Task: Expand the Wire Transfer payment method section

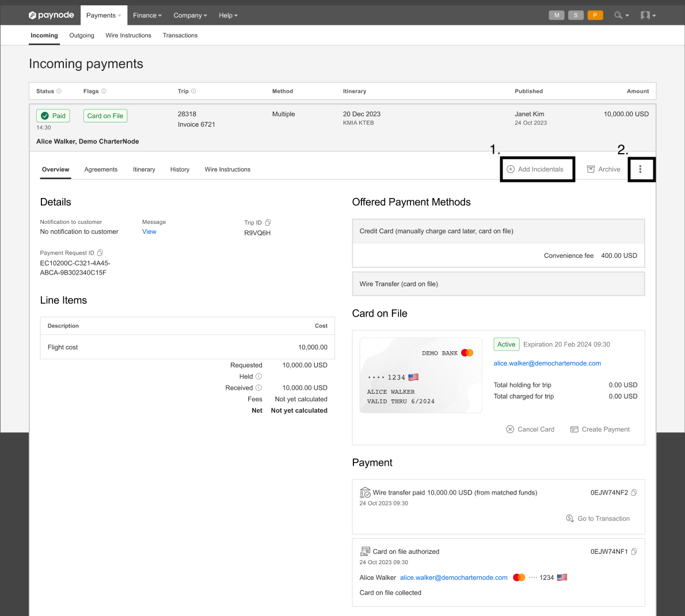Action: click(x=498, y=284)
